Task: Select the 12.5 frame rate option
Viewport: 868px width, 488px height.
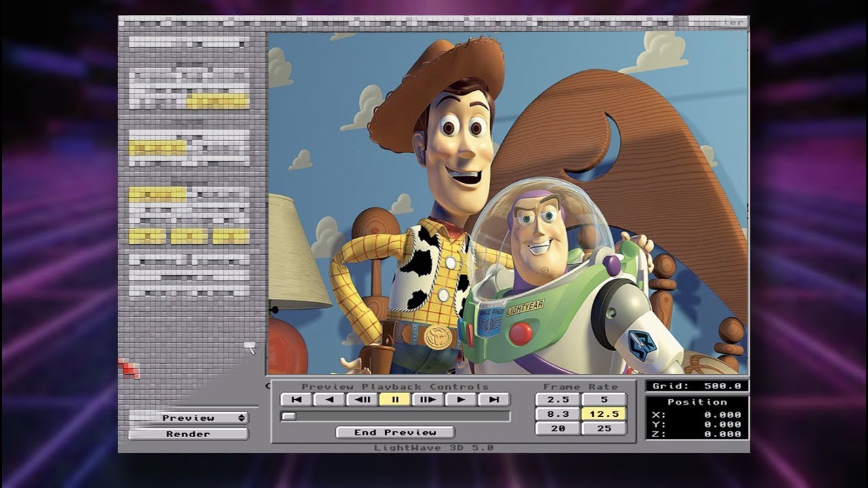Action: coord(604,414)
